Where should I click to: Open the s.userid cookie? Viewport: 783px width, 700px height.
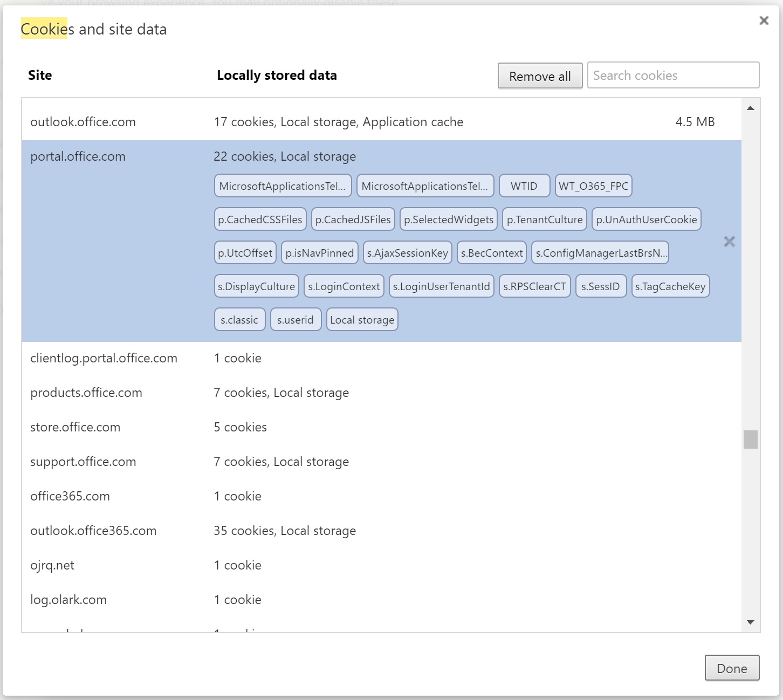pyautogui.click(x=295, y=320)
